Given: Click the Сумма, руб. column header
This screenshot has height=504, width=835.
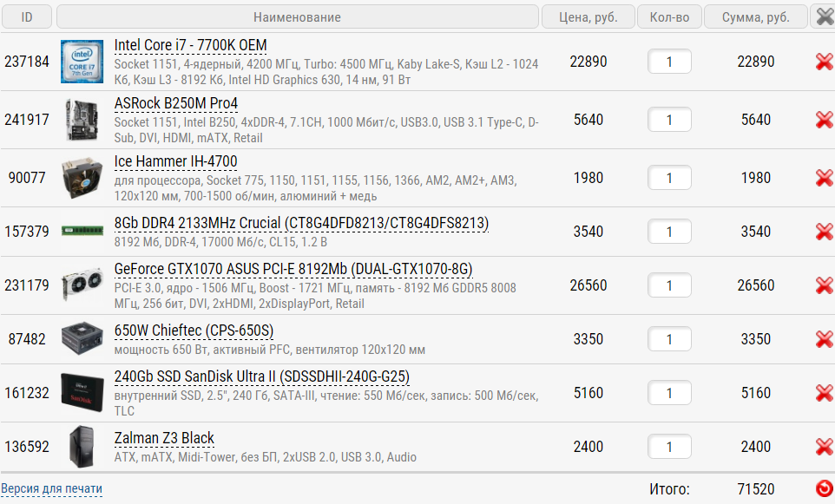Looking at the screenshot, I should point(756,17).
